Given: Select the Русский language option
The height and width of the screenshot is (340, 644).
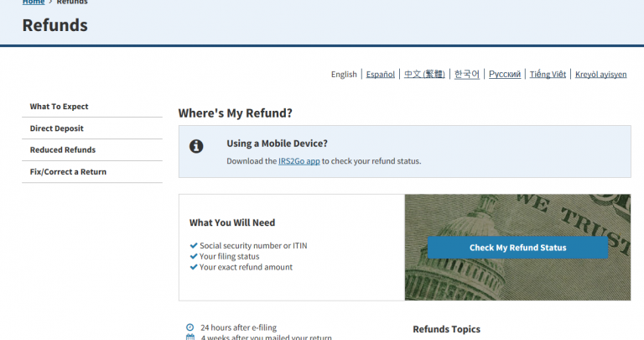Looking at the screenshot, I should pos(505,75).
